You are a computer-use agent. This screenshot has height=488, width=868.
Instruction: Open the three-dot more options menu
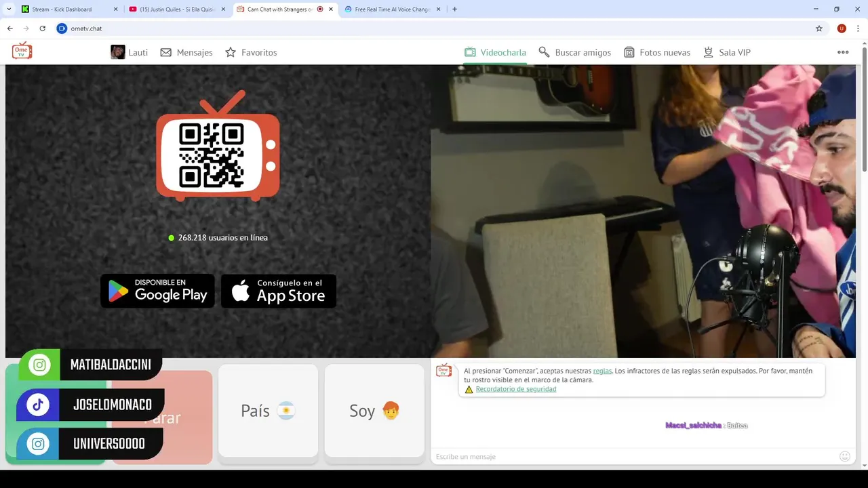(x=843, y=52)
